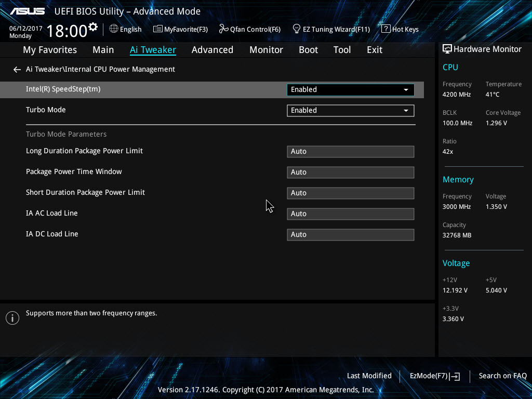This screenshot has height=399, width=532.
Task: Open the Tool tab
Action: coord(342,50)
